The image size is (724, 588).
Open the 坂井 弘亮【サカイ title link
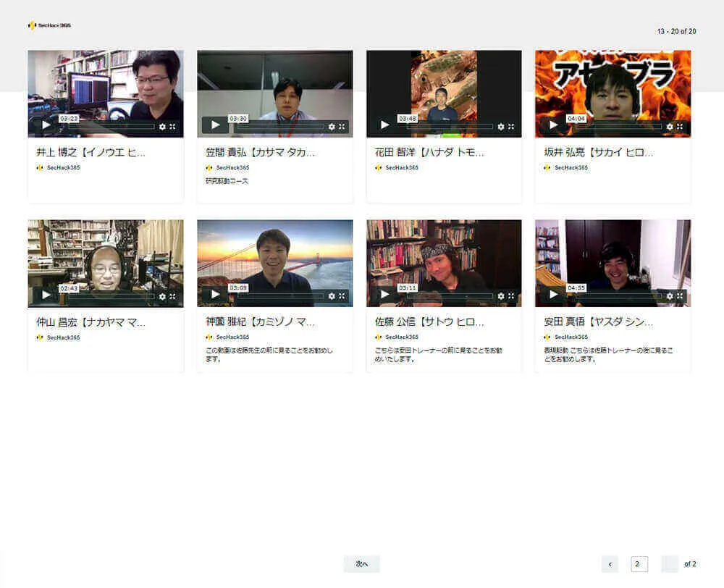[x=599, y=152]
